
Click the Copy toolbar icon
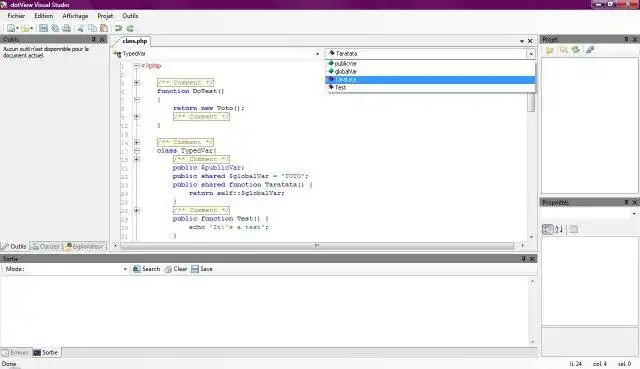point(92,28)
